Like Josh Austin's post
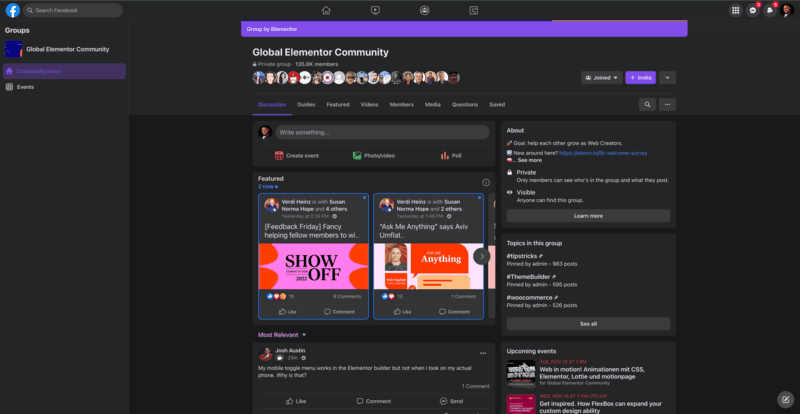800x414 pixels. click(296, 401)
